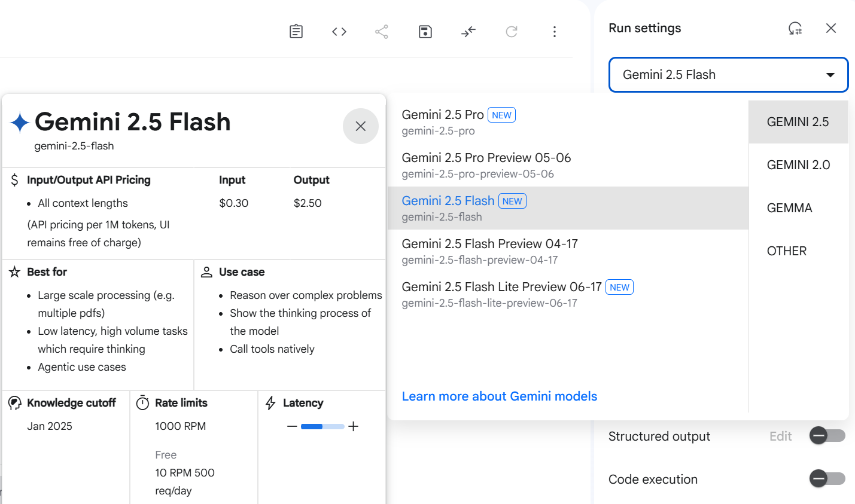The width and height of the screenshot is (855, 504).
Task: Open Learn more about Gemini models link
Action: [x=500, y=396]
